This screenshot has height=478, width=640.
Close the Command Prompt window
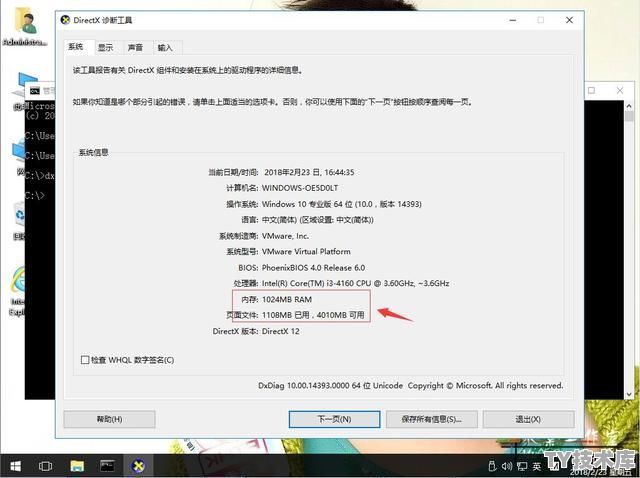point(620,90)
